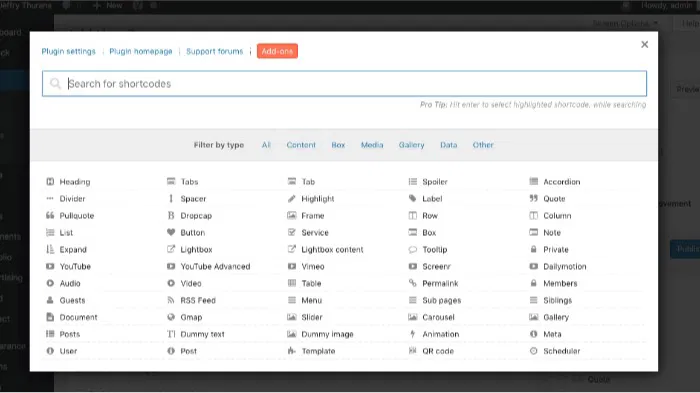
Task: Pick the Meta shortcode text
Action: pos(552,334)
